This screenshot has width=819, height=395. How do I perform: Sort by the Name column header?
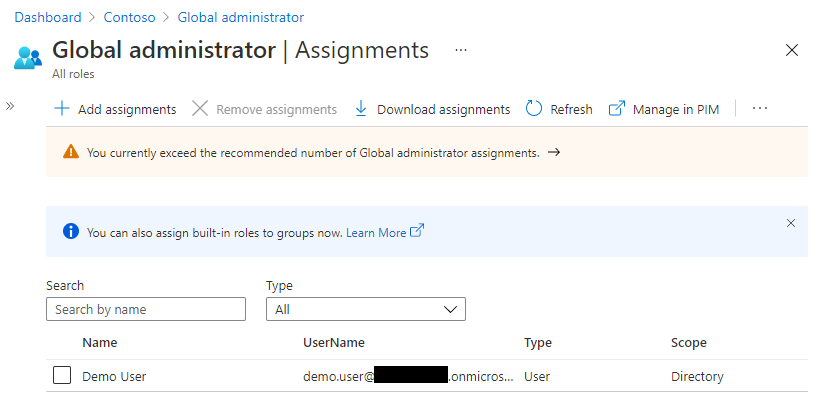point(100,343)
